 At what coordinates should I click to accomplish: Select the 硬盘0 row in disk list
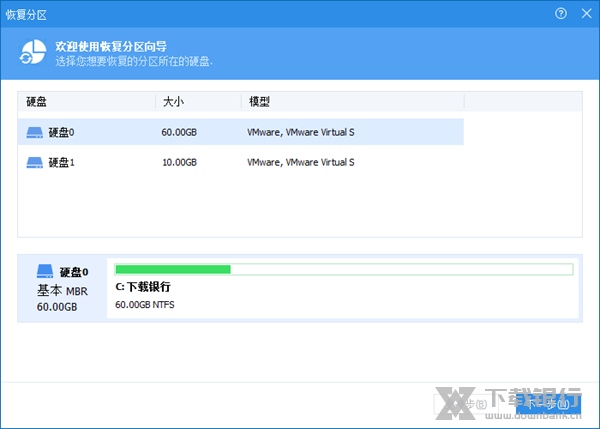[240, 132]
